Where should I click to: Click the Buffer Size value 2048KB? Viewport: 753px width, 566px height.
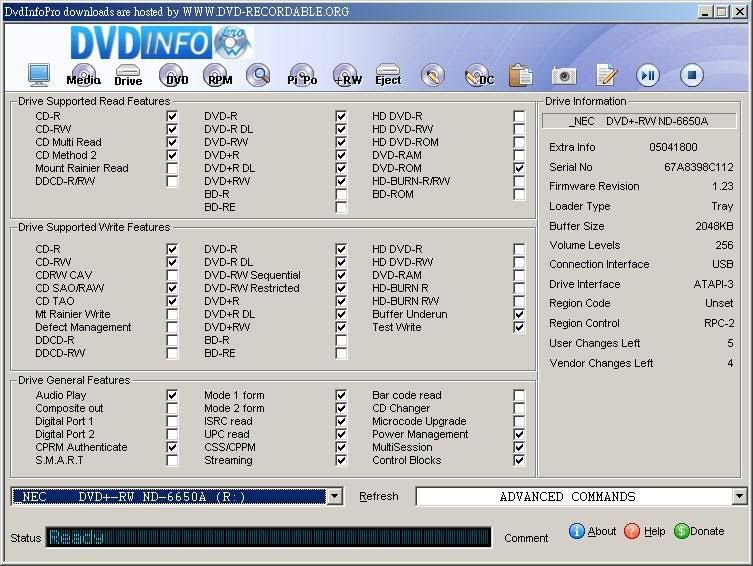pos(715,226)
